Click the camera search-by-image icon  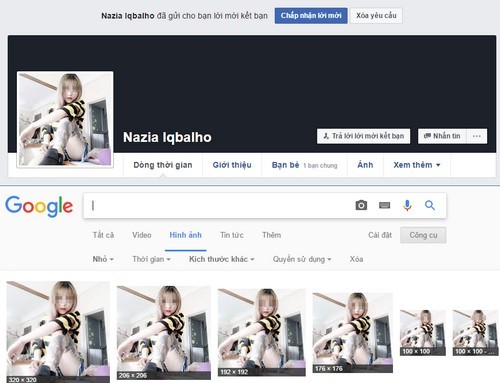[x=361, y=205]
